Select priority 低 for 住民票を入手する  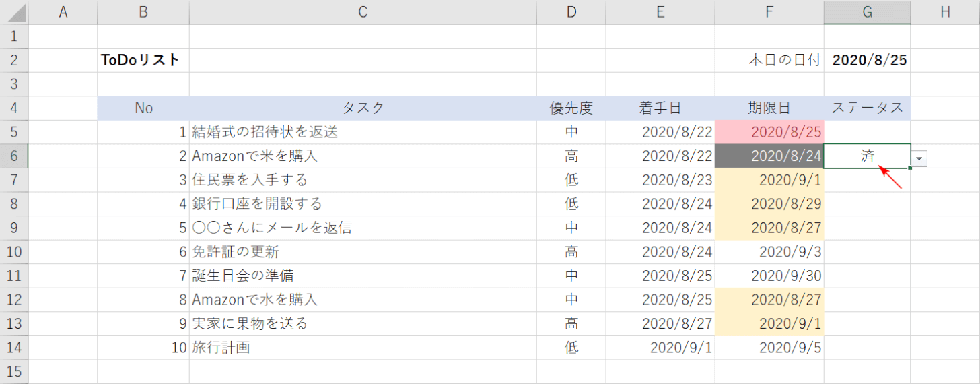click(x=571, y=180)
